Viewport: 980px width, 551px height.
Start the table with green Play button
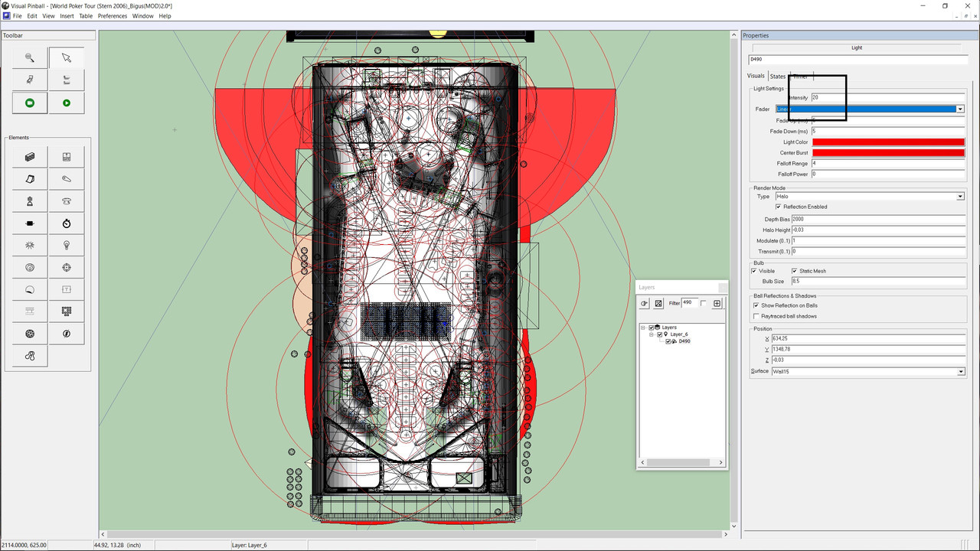[x=67, y=103]
